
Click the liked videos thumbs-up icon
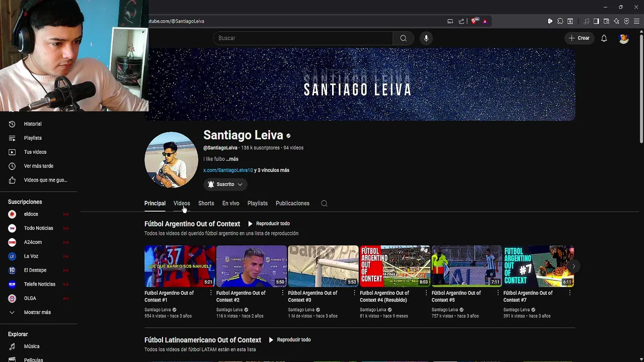[12, 180]
